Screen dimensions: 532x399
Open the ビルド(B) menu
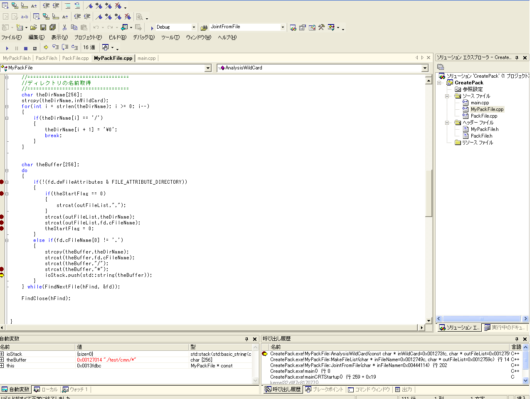click(117, 37)
